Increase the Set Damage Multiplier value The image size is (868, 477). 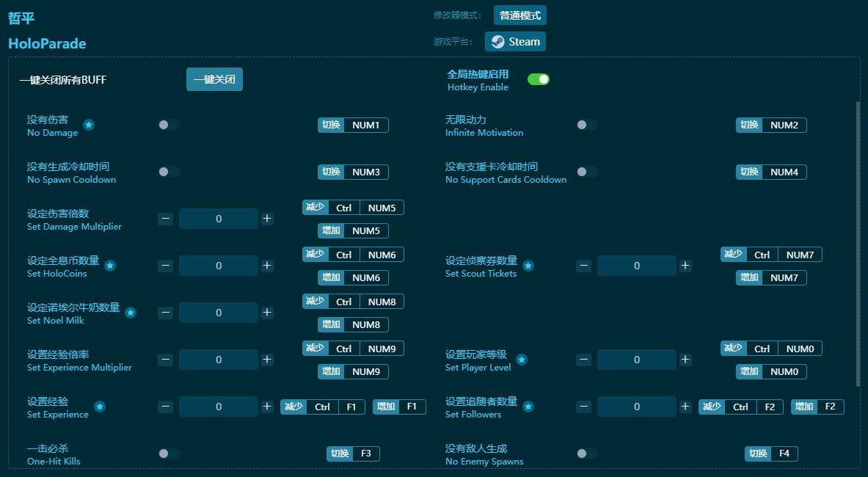click(x=267, y=219)
